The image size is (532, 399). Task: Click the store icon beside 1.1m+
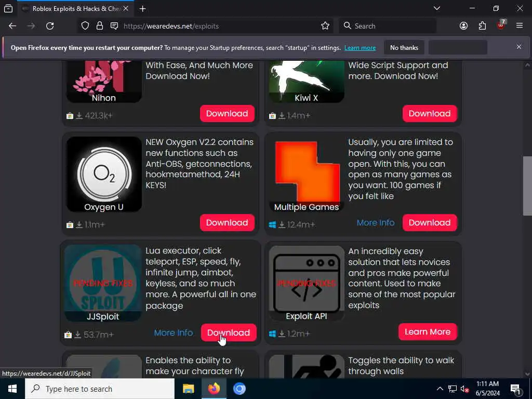pyautogui.click(x=70, y=224)
